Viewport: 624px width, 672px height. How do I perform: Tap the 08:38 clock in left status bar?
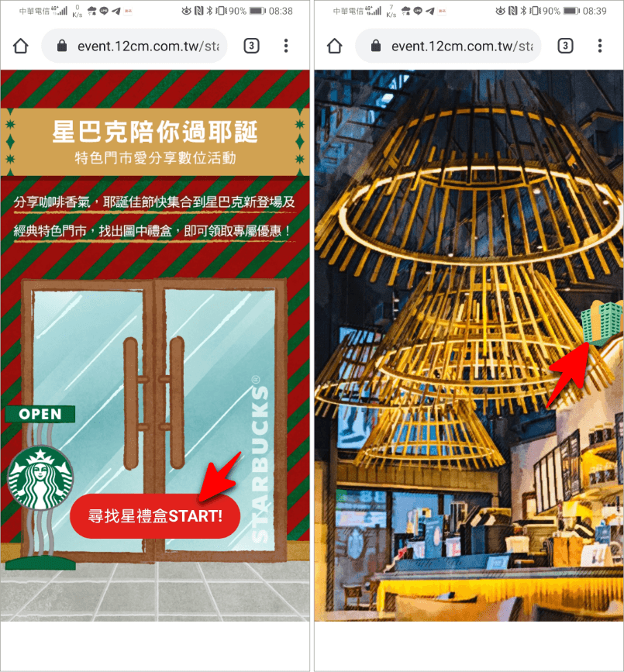tap(281, 11)
